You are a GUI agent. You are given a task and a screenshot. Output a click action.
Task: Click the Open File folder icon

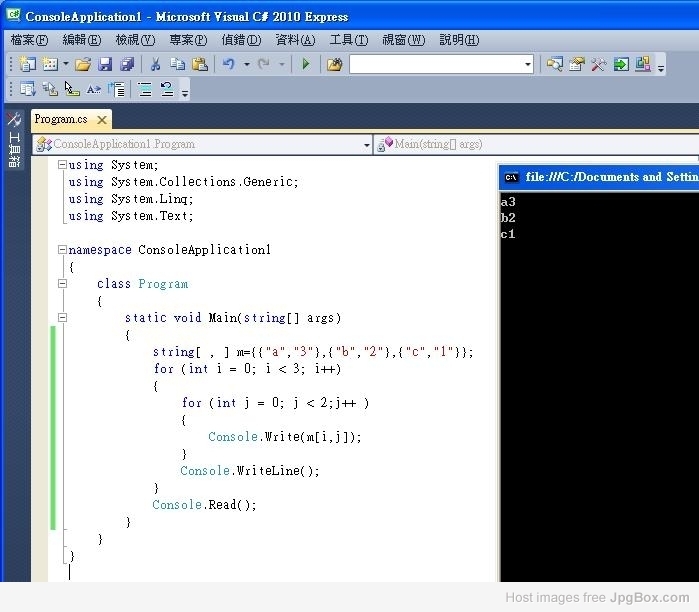83,64
